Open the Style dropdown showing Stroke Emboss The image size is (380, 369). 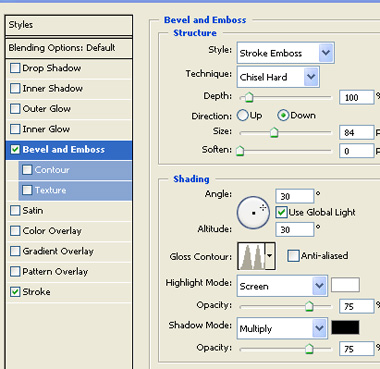click(x=286, y=53)
